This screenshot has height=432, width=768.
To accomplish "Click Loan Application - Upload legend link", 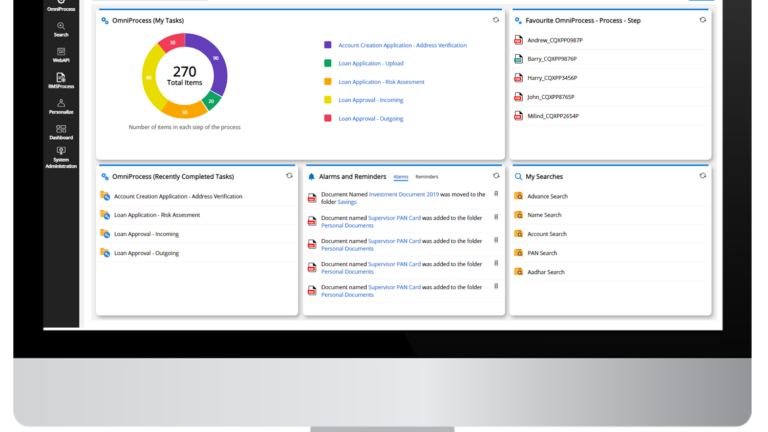I will (370, 63).
